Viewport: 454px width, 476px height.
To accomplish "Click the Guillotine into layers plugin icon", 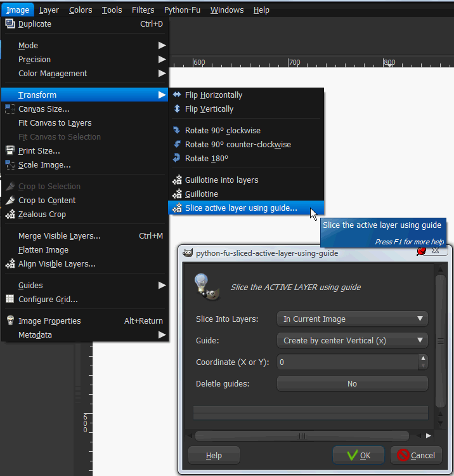I will click(177, 180).
